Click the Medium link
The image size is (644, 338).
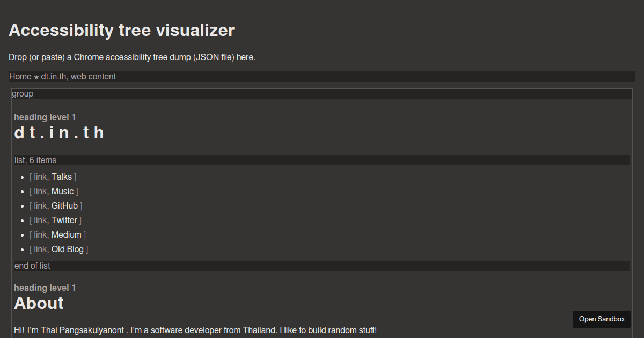[66, 234]
